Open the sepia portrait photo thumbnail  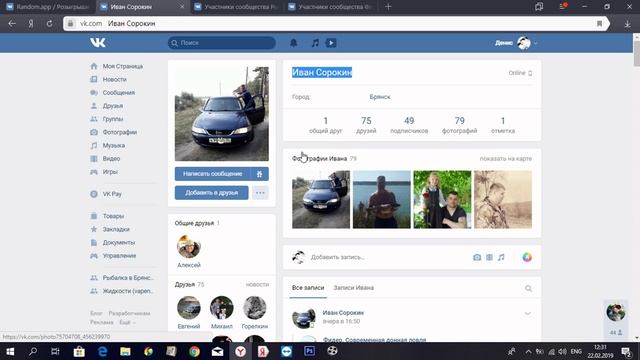tap(503, 199)
